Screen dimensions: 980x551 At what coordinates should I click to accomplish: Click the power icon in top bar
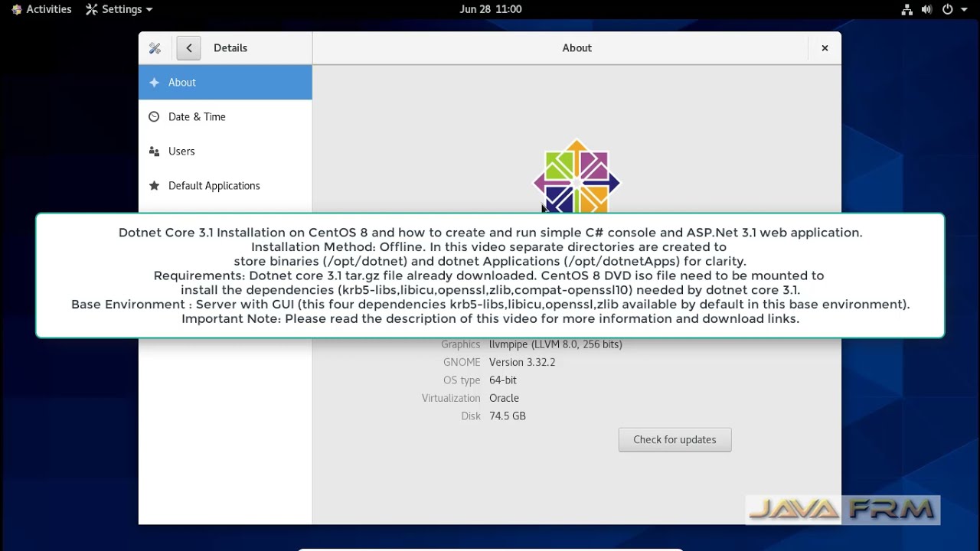(947, 9)
